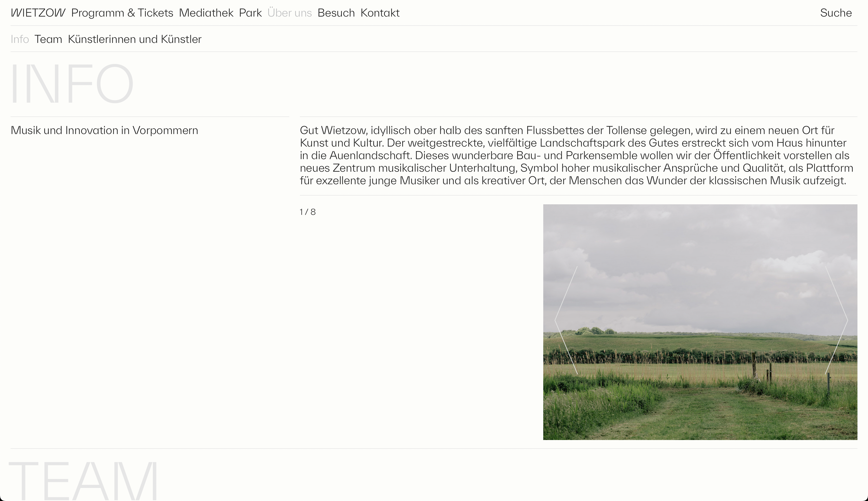Navigate to Kontakt

380,13
